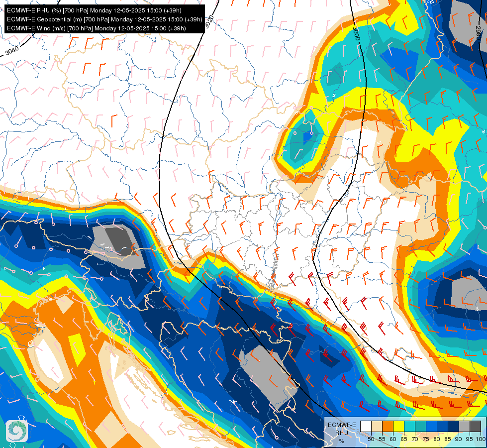Image resolution: width=487 pixels, height=448 pixels.
Task: Pick the beige 50-55% legend swatch
Action: tap(377, 426)
